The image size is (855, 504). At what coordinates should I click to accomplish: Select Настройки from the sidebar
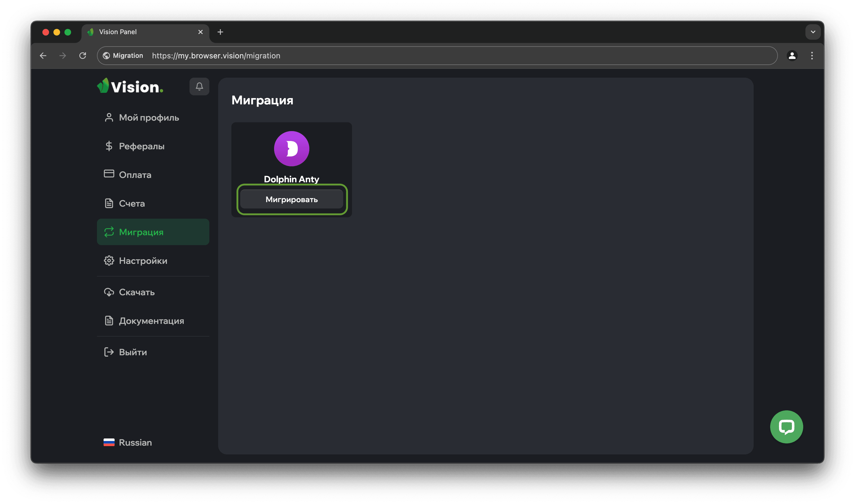143,261
